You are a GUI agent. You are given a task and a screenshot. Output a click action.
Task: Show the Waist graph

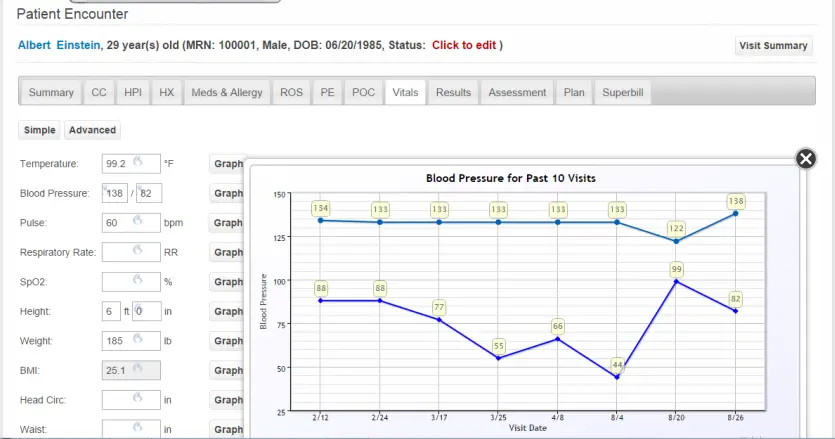tap(228, 429)
